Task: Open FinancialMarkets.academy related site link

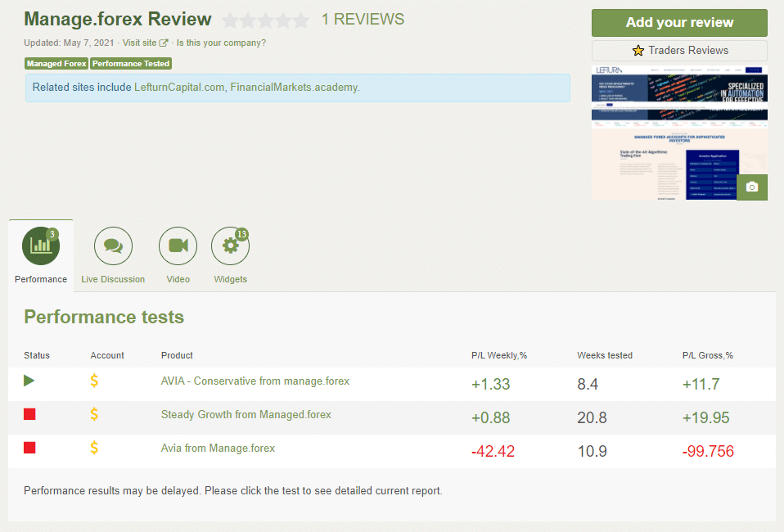Action: (x=294, y=88)
